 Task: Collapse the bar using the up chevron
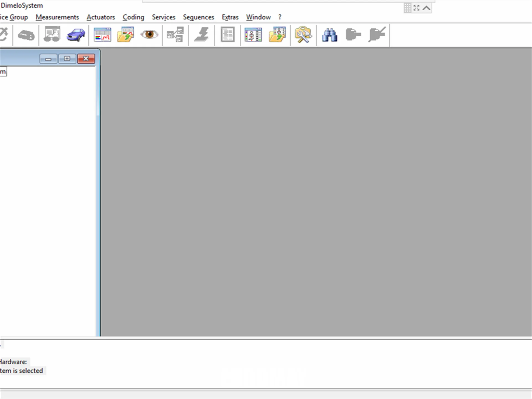pyautogui.click(x=426, y=8)
